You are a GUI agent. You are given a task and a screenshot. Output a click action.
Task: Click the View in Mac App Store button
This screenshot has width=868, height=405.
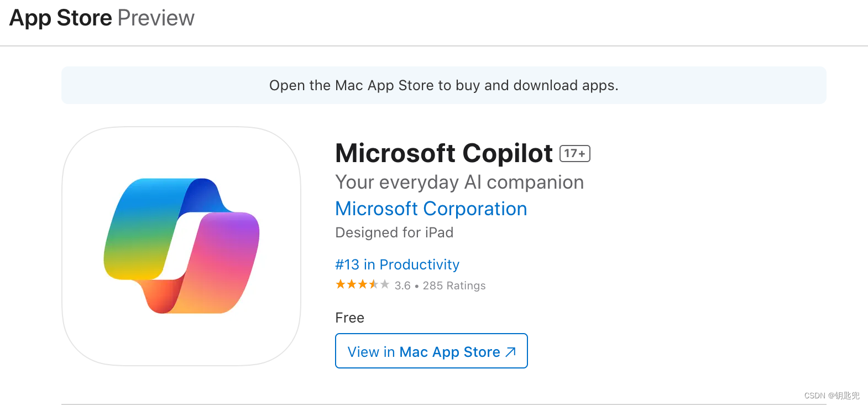431,351
